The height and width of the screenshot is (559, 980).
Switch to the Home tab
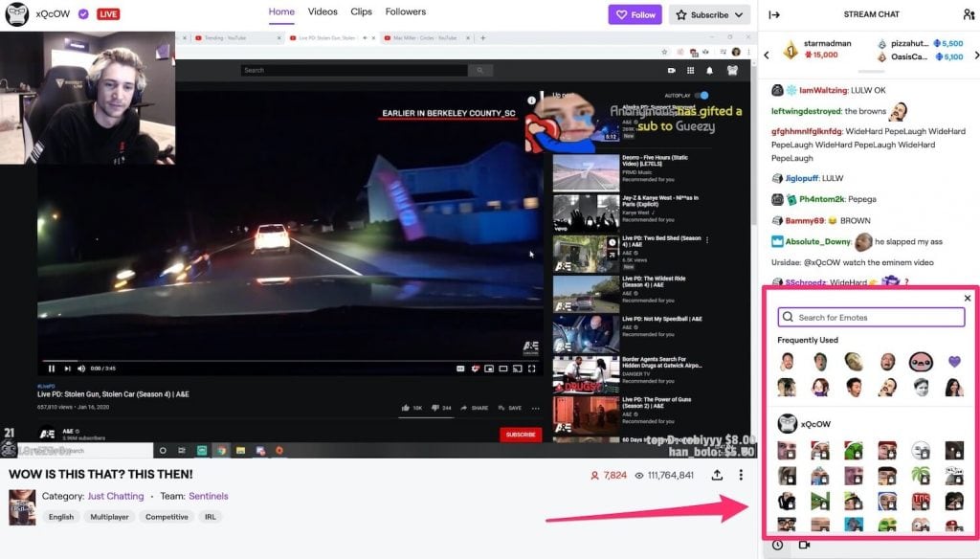point(281,11)
